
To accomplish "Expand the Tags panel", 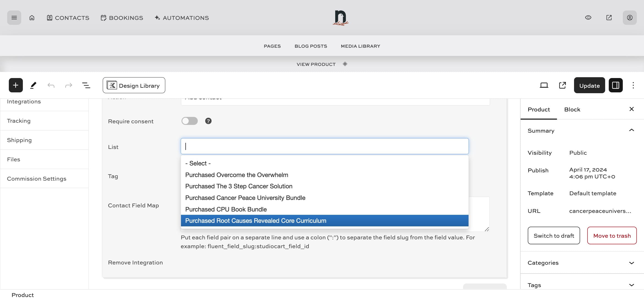I will [x=582, y=285].
